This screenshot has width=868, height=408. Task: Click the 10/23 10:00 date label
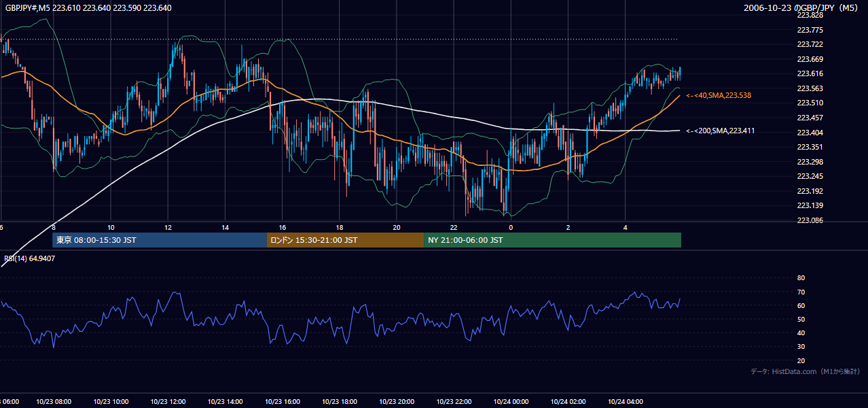tap(111, 401)
